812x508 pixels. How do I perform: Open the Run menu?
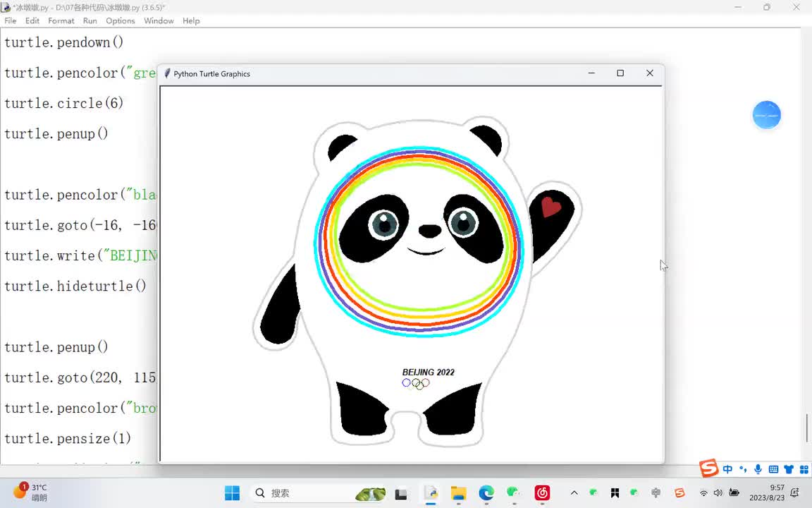(90, 20)
